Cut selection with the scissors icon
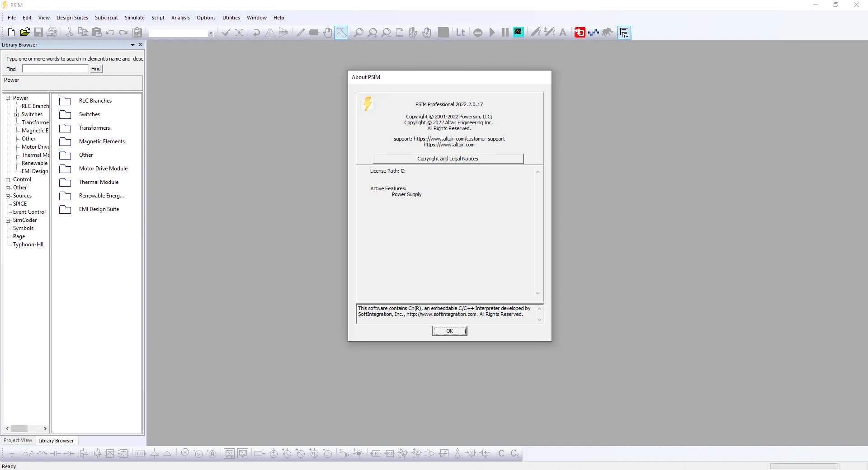 (x=70, y=33)
